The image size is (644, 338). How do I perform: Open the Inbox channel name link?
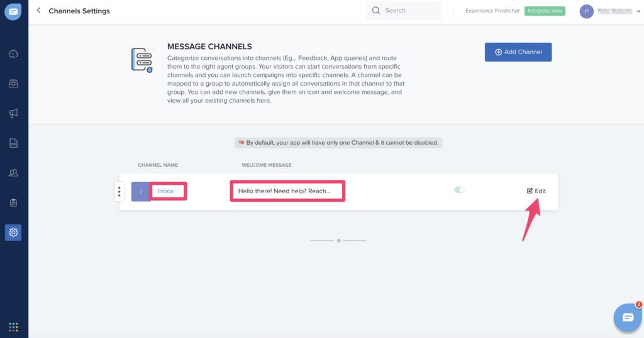(166, 191)
